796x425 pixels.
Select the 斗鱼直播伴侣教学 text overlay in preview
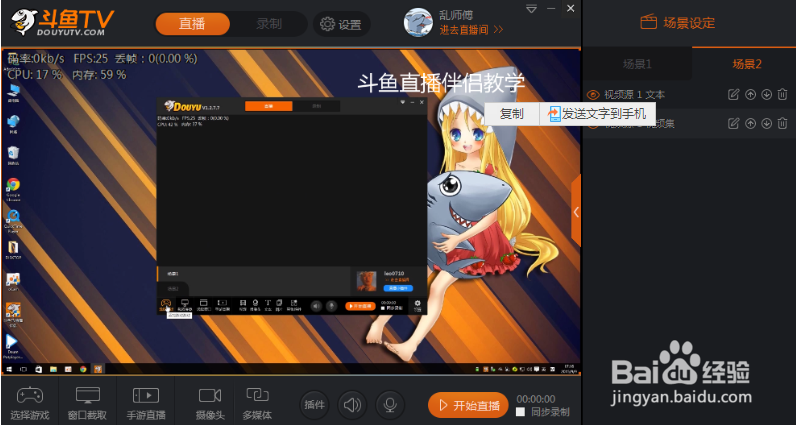tap(441, 83)
